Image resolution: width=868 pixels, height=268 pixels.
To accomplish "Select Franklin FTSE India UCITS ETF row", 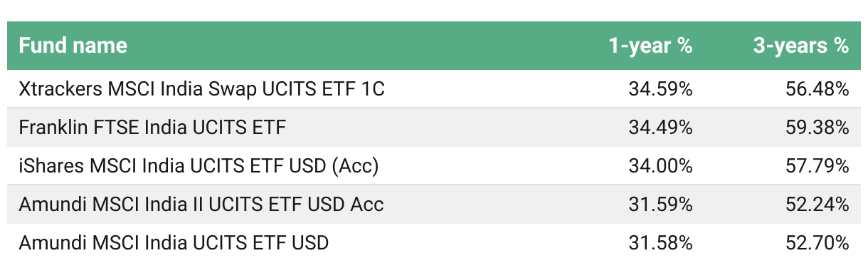I will tap(434, 127).
